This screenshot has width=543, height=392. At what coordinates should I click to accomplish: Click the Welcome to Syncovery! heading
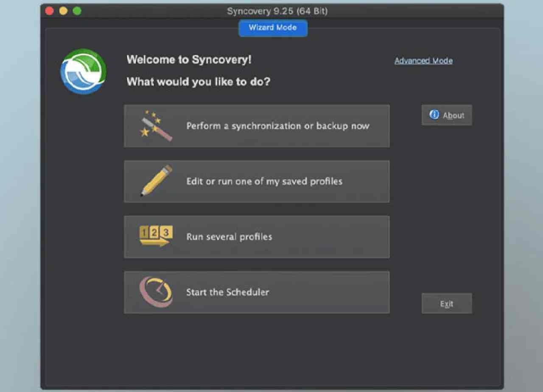pyautogui.click(x=189, y=59)
